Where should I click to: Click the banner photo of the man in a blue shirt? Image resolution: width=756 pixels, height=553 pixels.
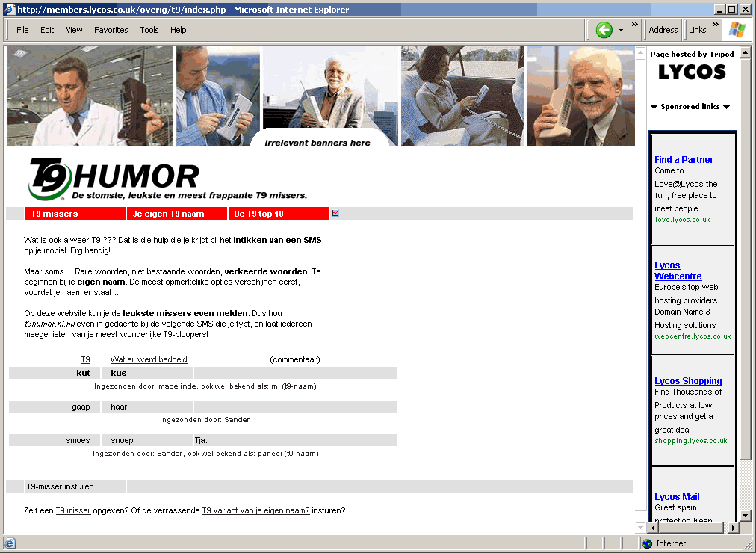218,96
